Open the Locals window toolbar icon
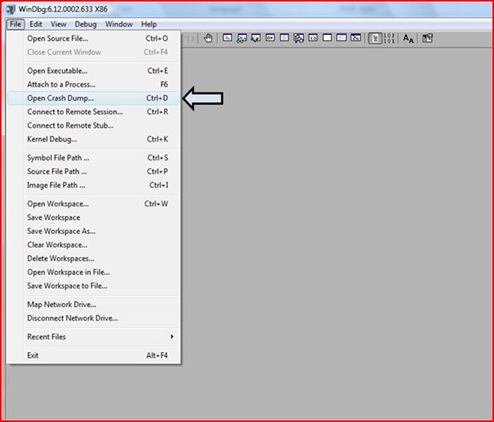Image resolution: width=494 pixels, height=422 pixels. click(256, 38)
